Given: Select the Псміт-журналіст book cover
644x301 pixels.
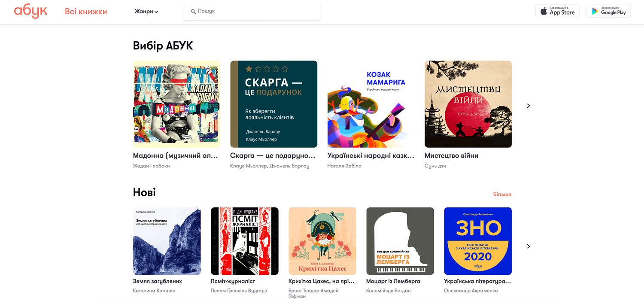Looking at the screenshot, I should click(245, 241).
